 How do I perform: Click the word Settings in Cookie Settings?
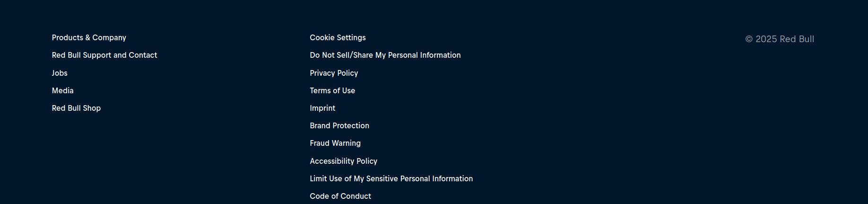pyautogui.click(x=351, y=37)
